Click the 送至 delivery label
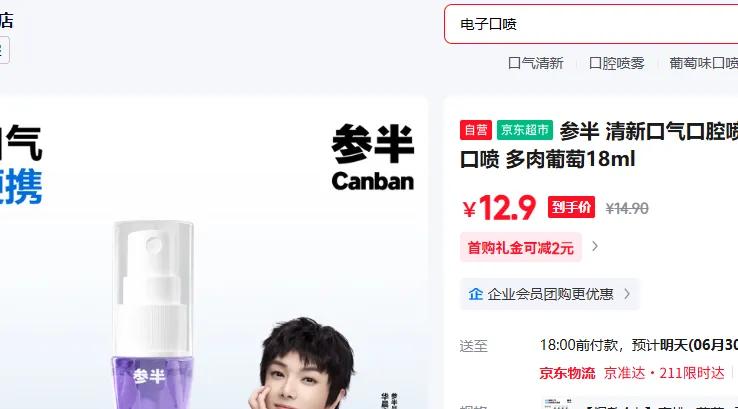Image resolution: width=738 pixels, height=409 pixels. (x=473, y=346)
